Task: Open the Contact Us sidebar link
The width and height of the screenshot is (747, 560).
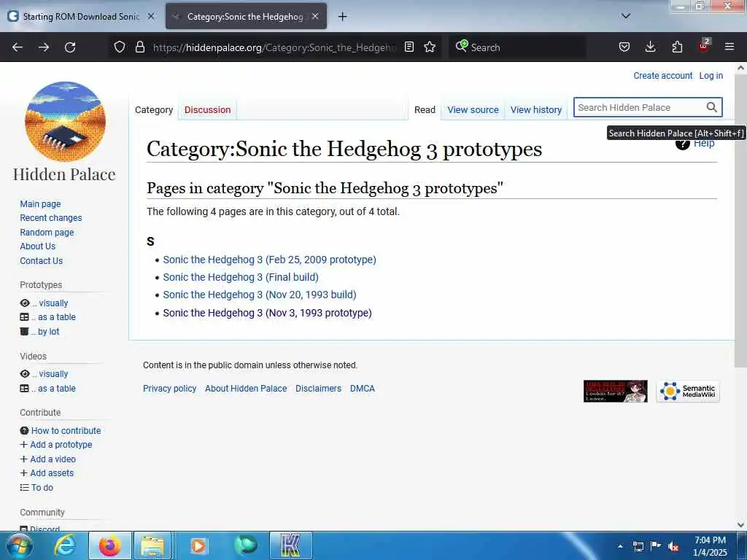Action: click(x=41, y=261)
